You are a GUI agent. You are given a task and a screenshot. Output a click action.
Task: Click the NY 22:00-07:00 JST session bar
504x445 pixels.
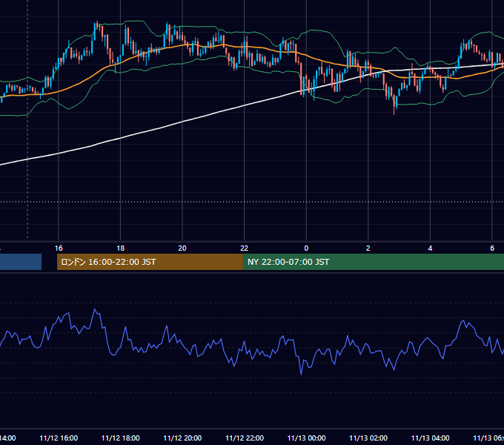point(373,262)
